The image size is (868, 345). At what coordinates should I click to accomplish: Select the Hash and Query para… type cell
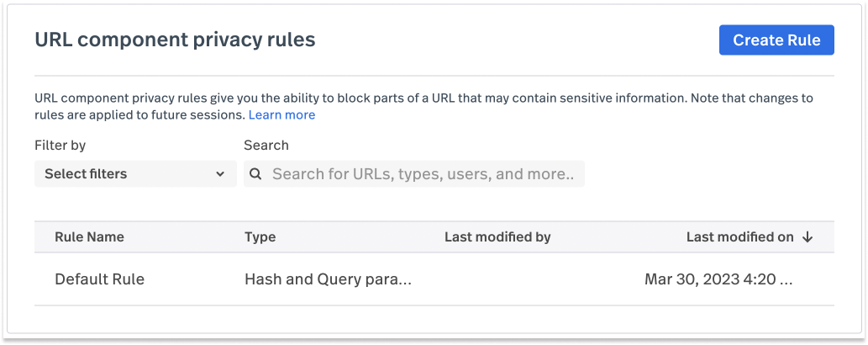click(x=328, y=279)
